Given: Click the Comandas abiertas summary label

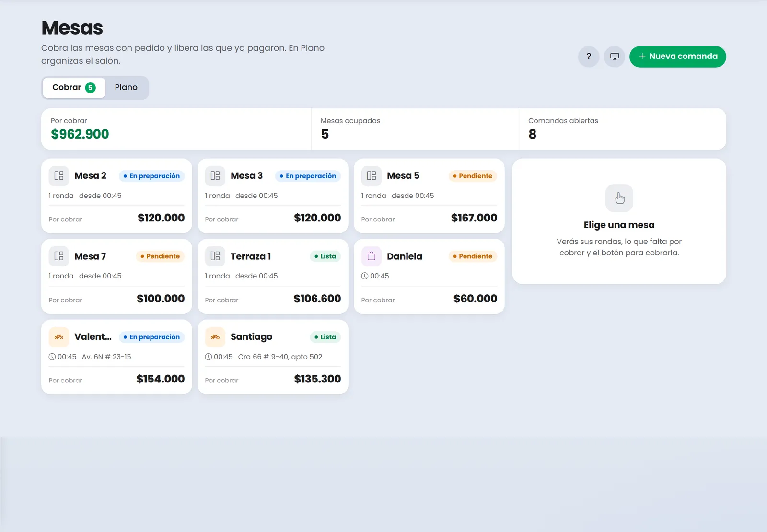Looking at the screenshot, I should tap(563, 121).
